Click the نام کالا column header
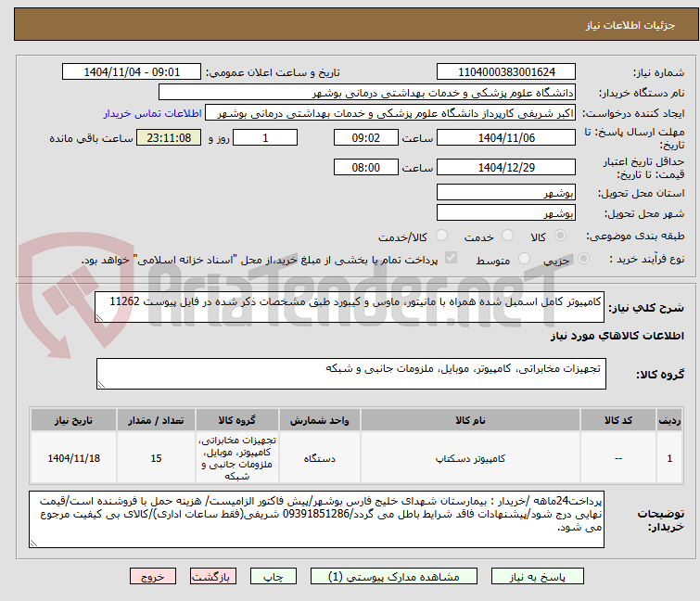 tap(471, 420)
